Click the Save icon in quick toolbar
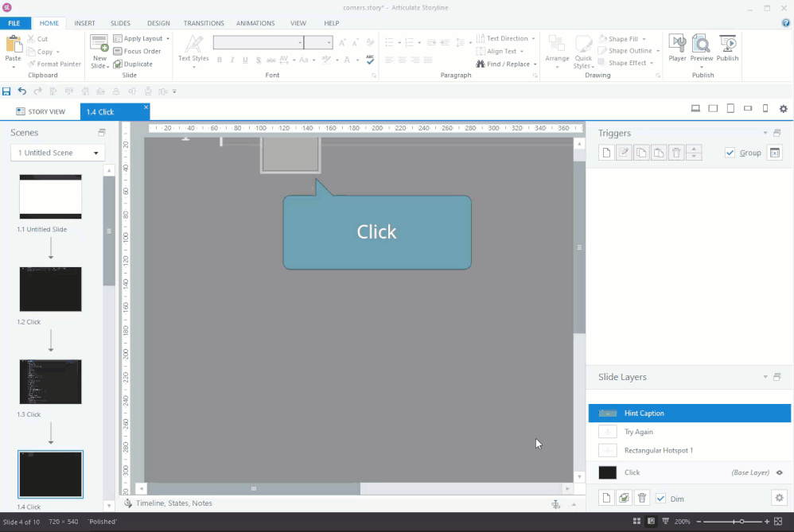This screenshot has width=794, height=532. [7, 91]
